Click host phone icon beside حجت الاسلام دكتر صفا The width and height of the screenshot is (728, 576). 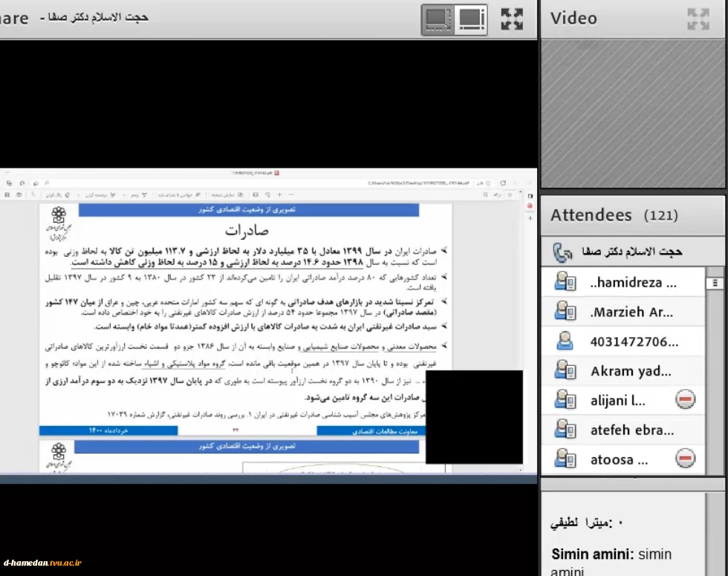point(562,252)
